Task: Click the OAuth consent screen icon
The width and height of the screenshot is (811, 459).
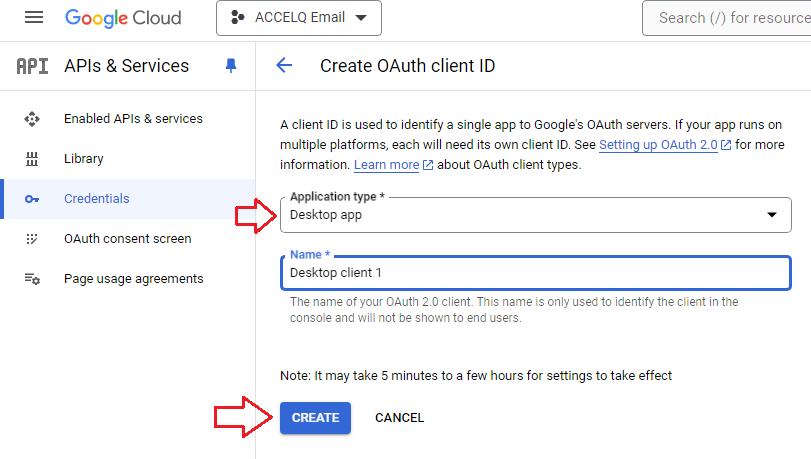Action: click(32, 239)
